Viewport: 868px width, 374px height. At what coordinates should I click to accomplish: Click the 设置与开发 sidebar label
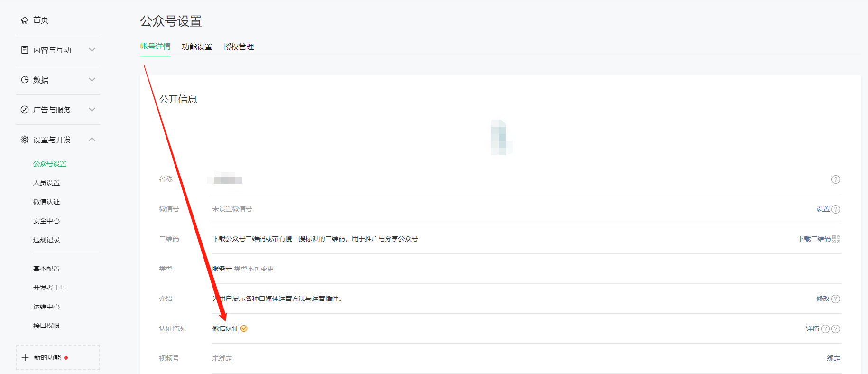52,140
